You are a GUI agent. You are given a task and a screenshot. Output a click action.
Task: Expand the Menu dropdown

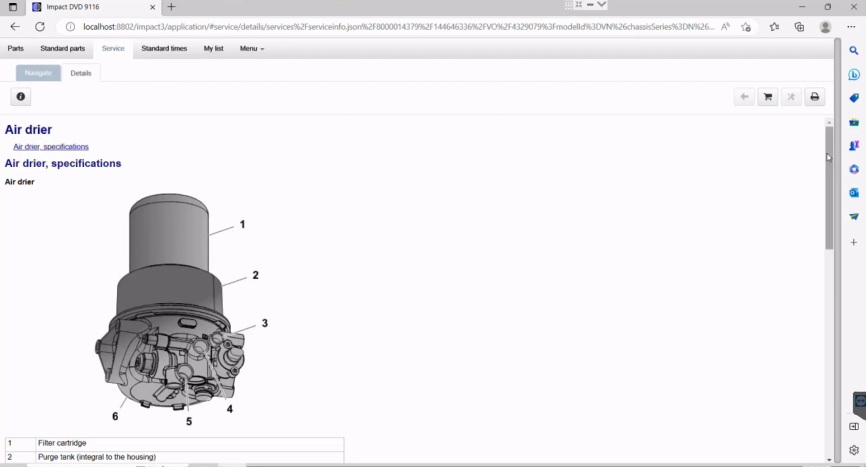(x=252, y=48)
